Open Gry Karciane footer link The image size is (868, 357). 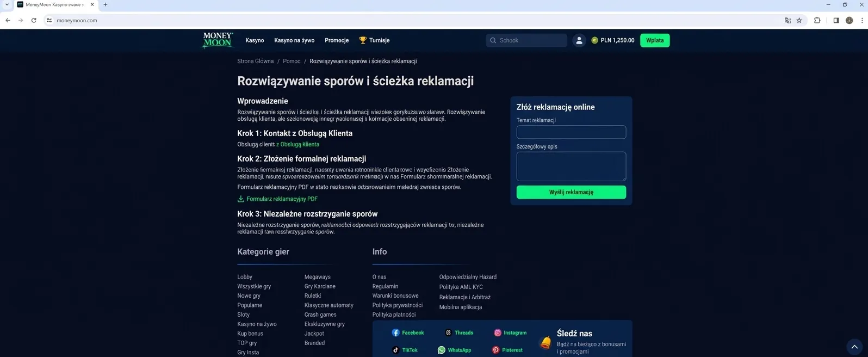coord(320,286)
